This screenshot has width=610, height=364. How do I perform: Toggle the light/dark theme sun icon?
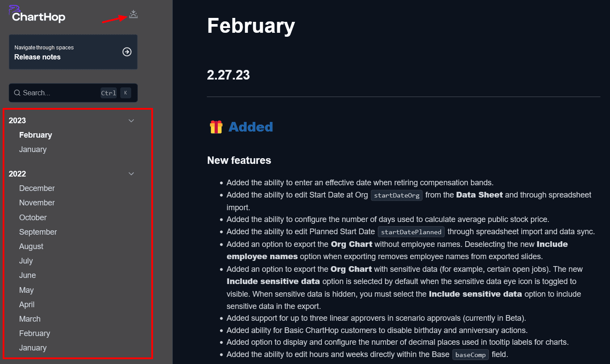tap(133, 14)
